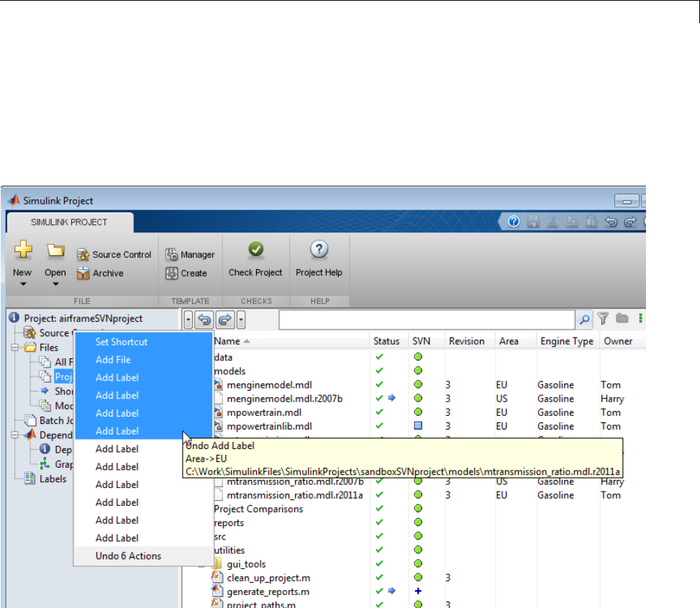Open the folder icon labeled Open
The height and width of the screenshot is (608, 700).
55,250
